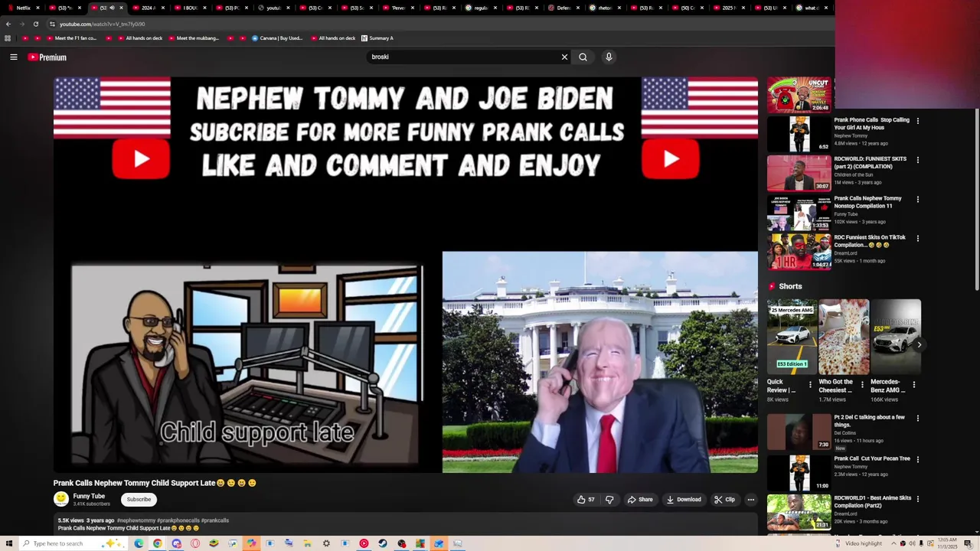Open 'Carvana | Buy Used...' bookmark
Screen dimensions: 980x551
(x=277, y=38)
